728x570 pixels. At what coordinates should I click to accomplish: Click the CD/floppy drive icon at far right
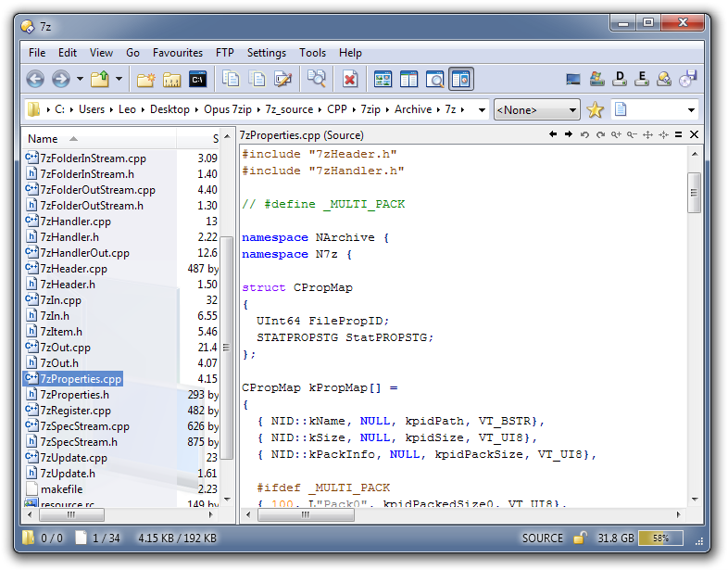click(x=687, y=79)
